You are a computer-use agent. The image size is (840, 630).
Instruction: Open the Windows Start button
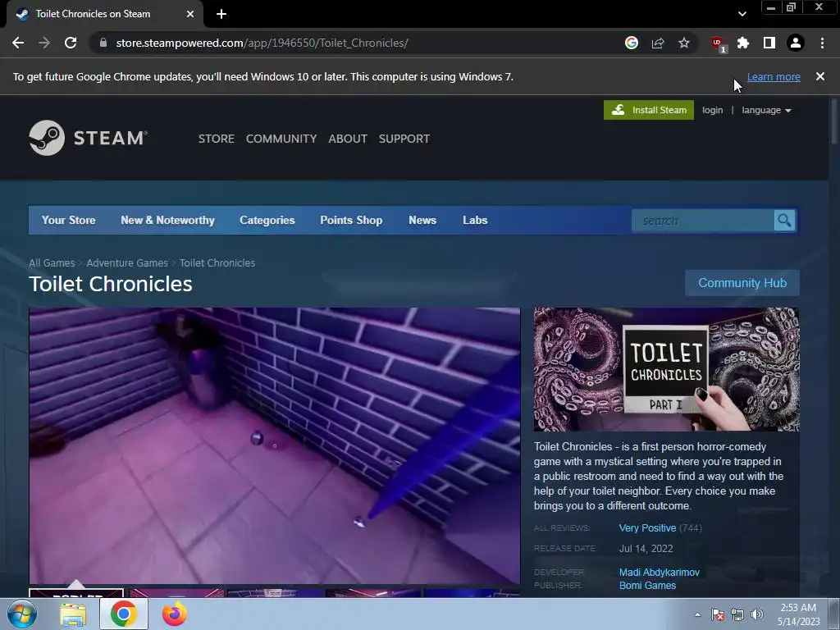point(22,614)
